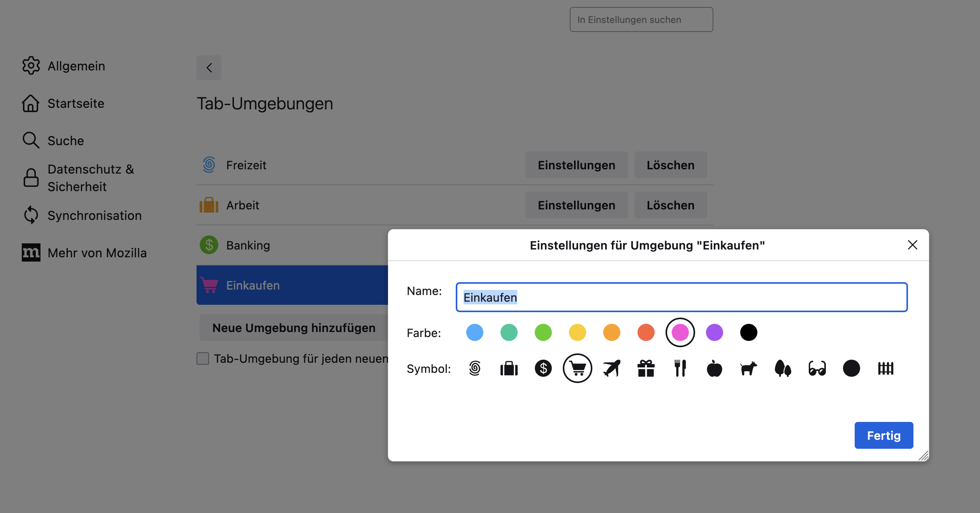
Task: Pick the airplane vacation symbol
Action: point(611,368)
